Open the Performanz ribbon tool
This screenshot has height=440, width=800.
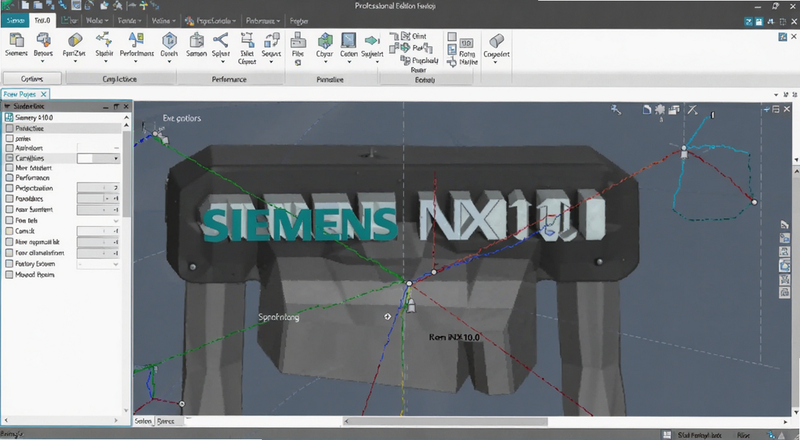[x=136, y=40]
